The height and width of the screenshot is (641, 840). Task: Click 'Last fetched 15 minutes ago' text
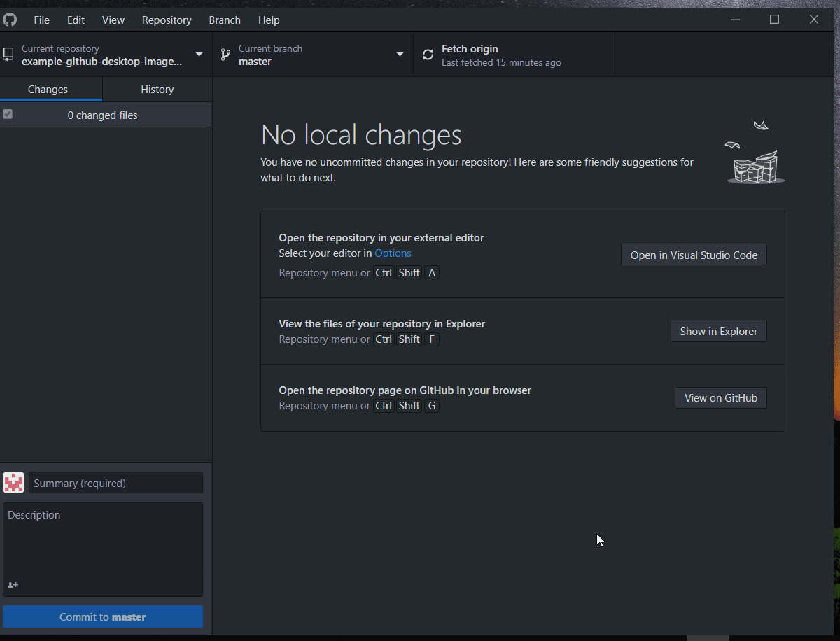(x=501, y=63)
